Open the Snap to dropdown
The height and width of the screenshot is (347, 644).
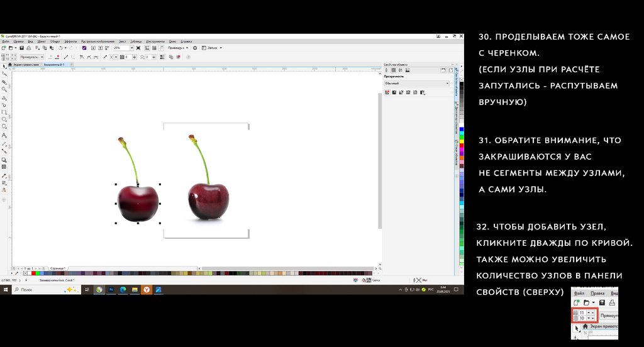[x=178, y=48]
